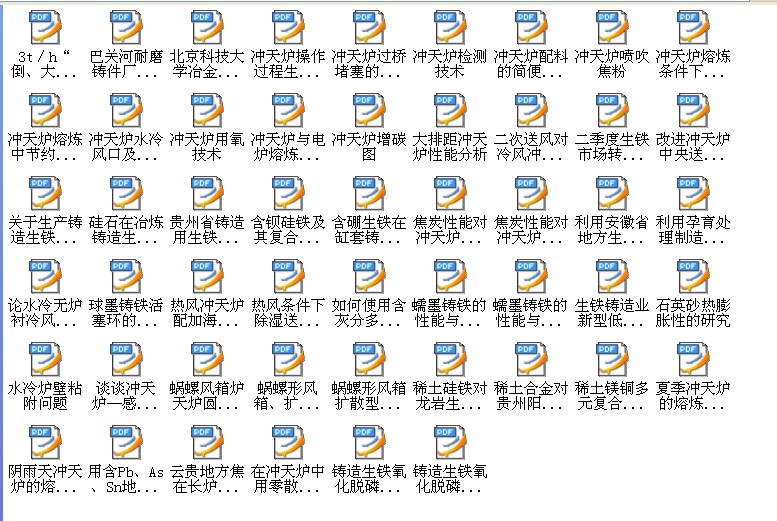Click the PDF icon of 关于生产铸造生铁...
The width and height of the screenshot is (777, 521).
coord(45,193)
